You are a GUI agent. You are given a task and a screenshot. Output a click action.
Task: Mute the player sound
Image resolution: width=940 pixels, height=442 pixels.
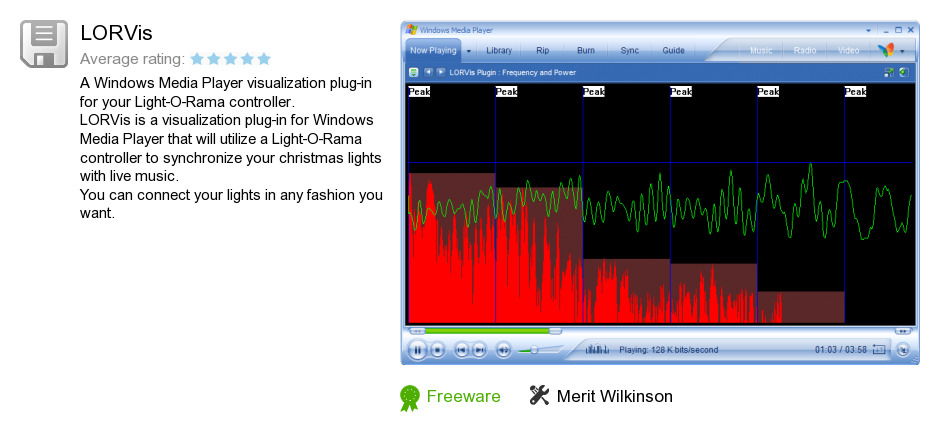[504, 350]
